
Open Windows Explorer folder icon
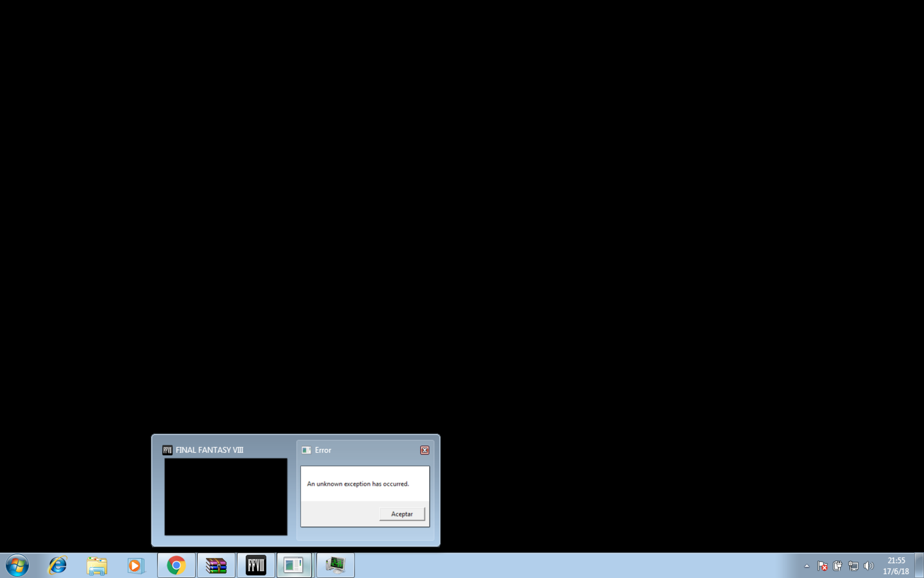pos(97,565)
